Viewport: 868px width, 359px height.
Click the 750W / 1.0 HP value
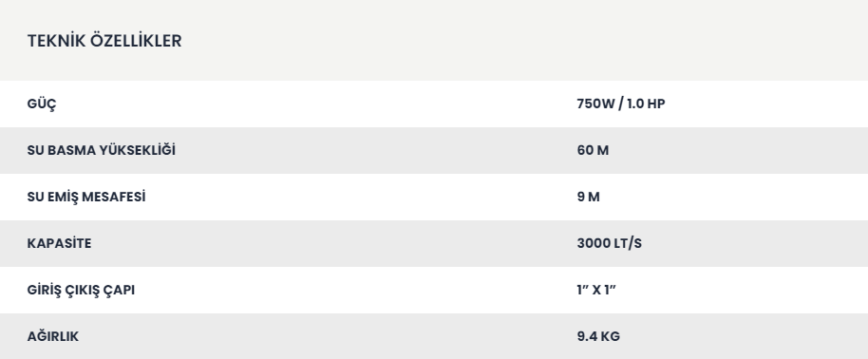620,104
